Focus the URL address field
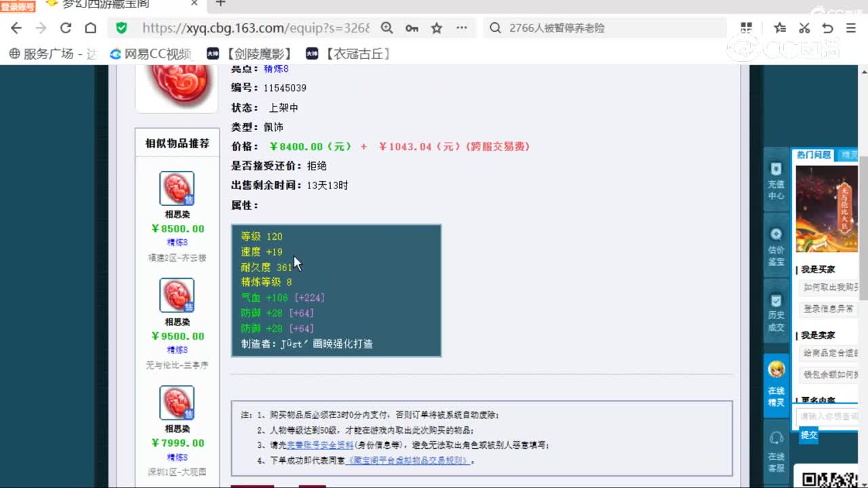 tap(256, 28)
